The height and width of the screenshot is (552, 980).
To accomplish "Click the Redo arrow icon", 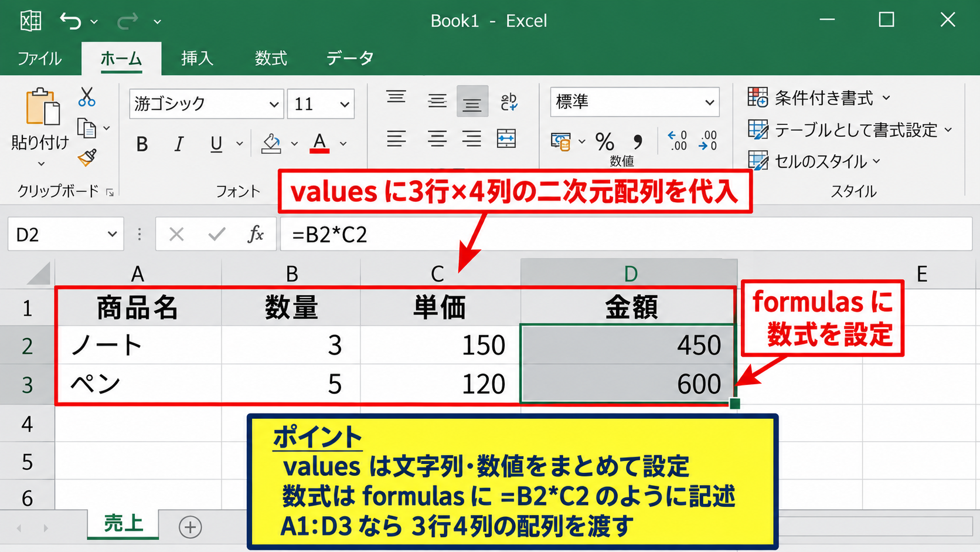I will click(127, 22).
